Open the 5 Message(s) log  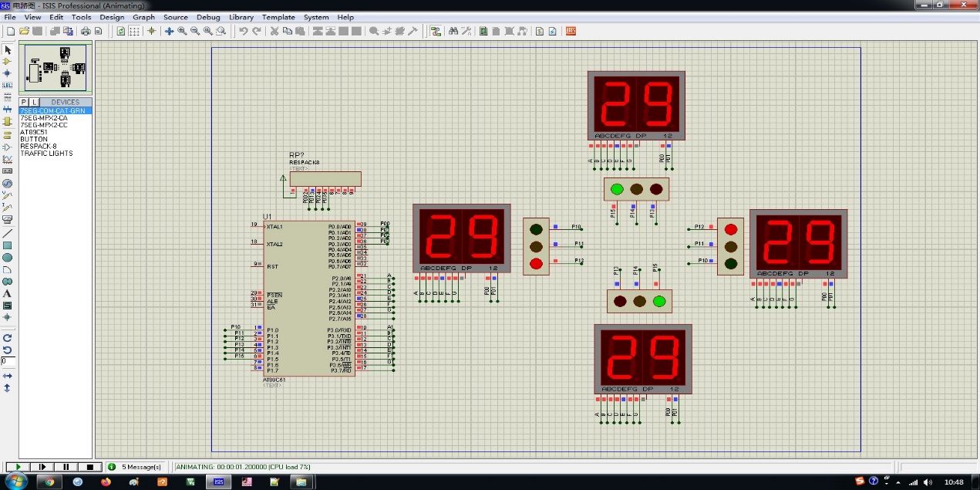pyautogui.click(x=136, y=467)
